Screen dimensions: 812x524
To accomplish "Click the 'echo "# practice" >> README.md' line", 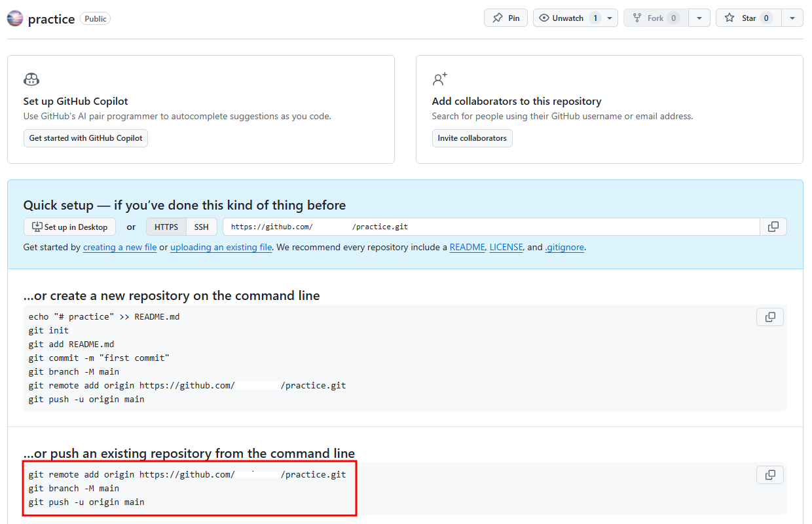I will tap(104, 317).
